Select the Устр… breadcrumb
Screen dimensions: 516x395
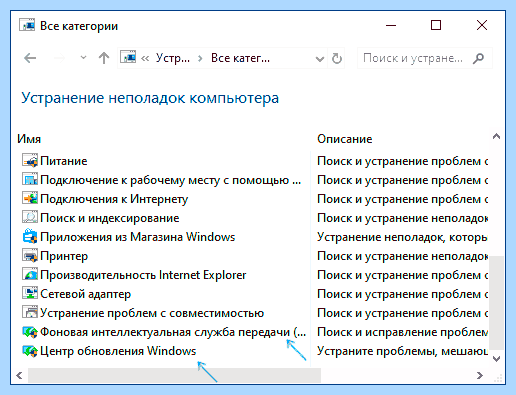pyautogui.click(x=173, y=58)
